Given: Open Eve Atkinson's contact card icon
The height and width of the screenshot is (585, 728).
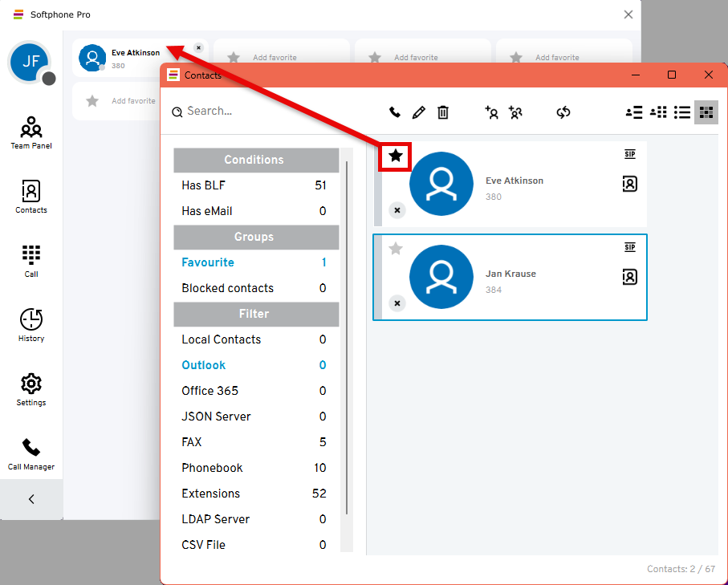Looking at the screenshot, I should click(x=630, y=184).
